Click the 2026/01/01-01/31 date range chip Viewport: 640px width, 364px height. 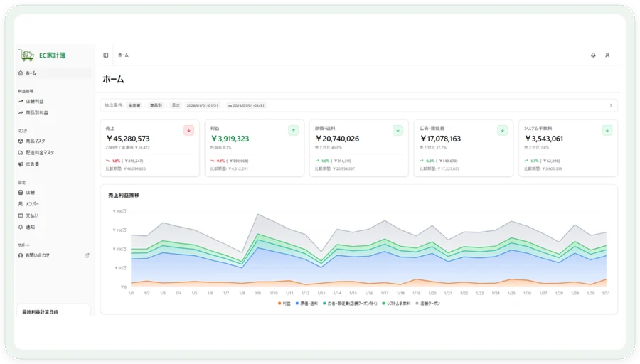coord(203,105)
